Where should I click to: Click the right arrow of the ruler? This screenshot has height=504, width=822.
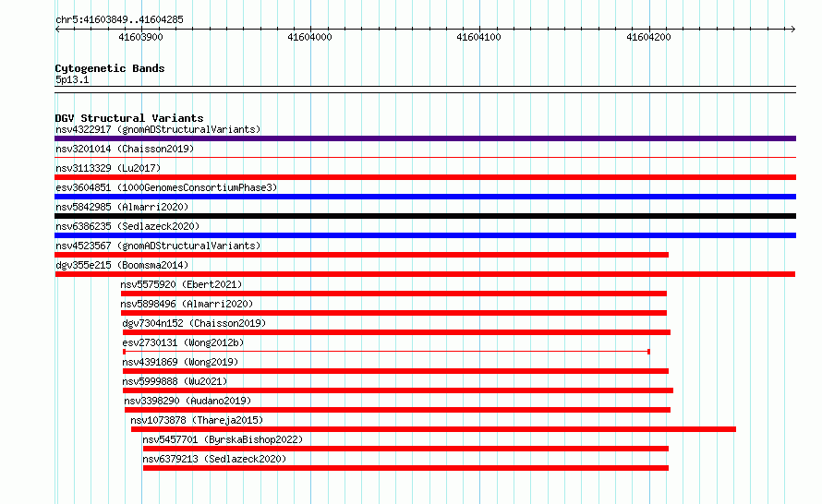tap(793, 29)
